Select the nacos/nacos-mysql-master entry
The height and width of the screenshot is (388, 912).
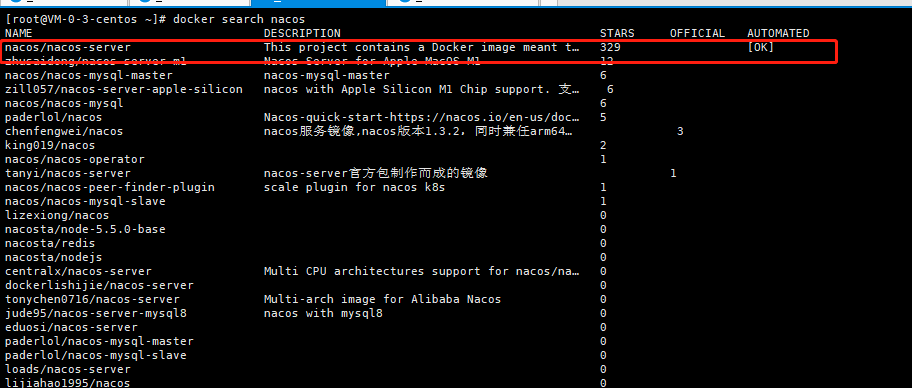[89, 75]
